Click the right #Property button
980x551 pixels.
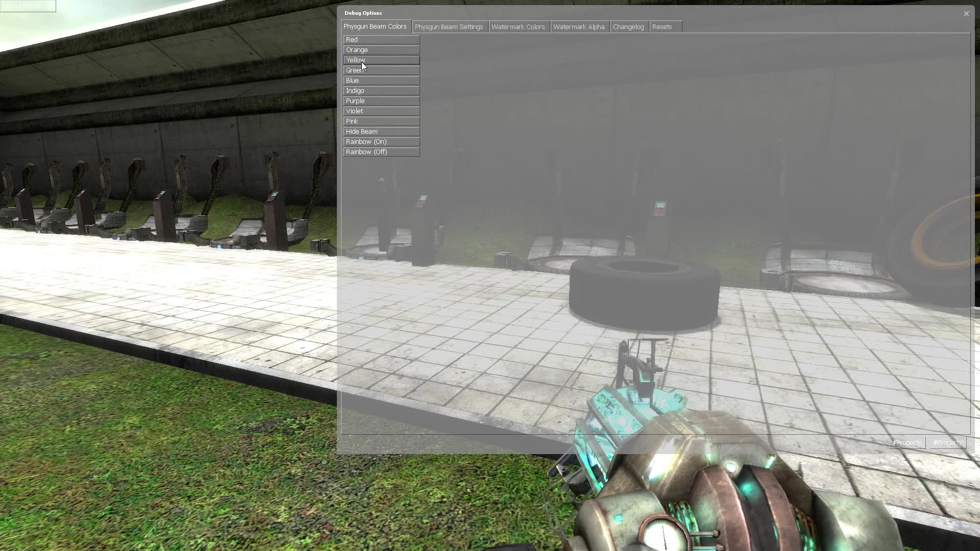point(948,443)
